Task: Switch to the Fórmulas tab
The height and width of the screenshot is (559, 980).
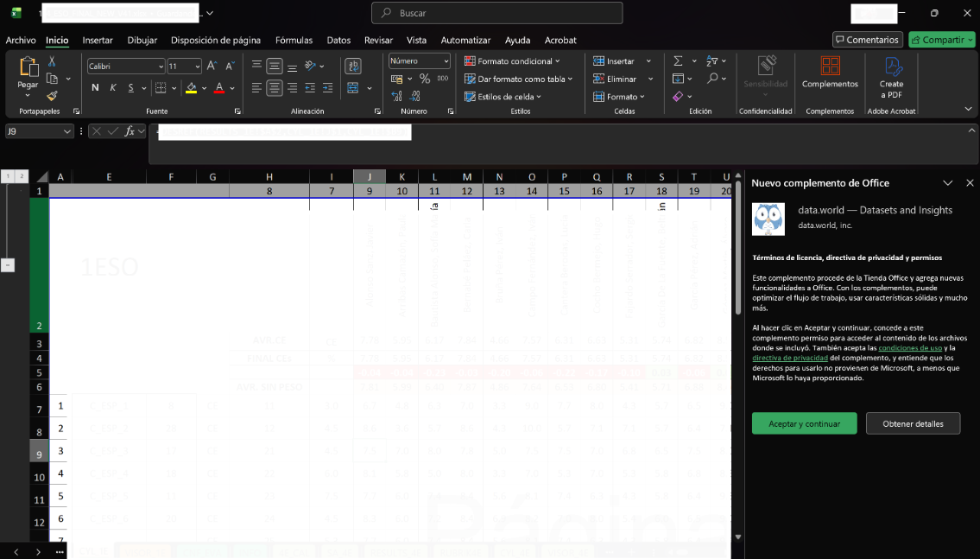Action: [x=294, y=40]
